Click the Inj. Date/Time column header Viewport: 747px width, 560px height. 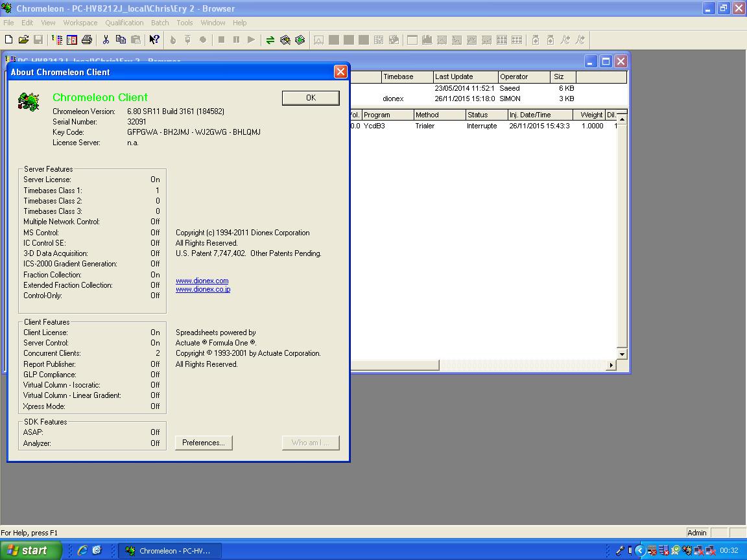[540, 115]
